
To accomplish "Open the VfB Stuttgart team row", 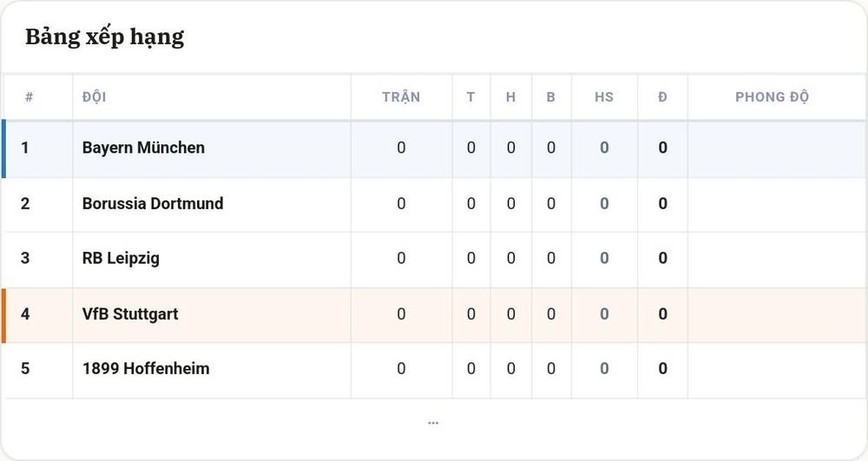I will pos(434,314).
